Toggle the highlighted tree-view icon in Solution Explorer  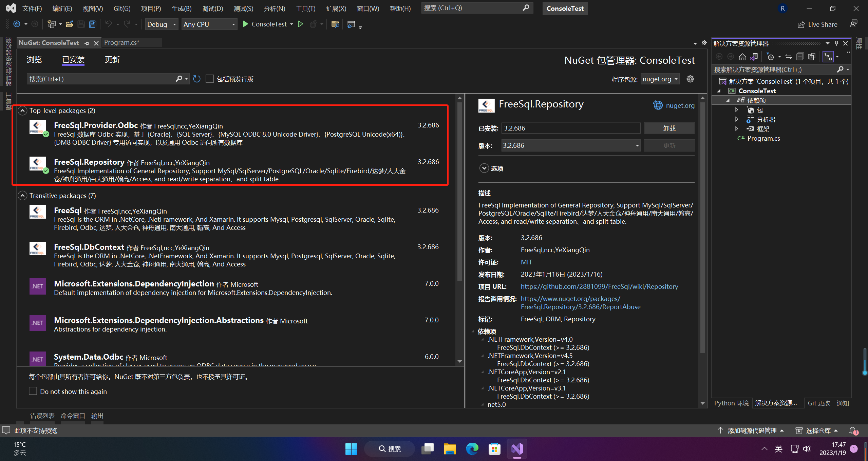pyautogui.click(x=828, y=57)
